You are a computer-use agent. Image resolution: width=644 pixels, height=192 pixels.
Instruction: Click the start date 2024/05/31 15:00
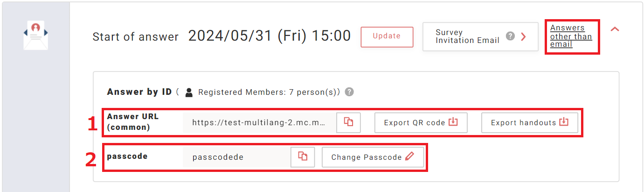pos(269,36)
